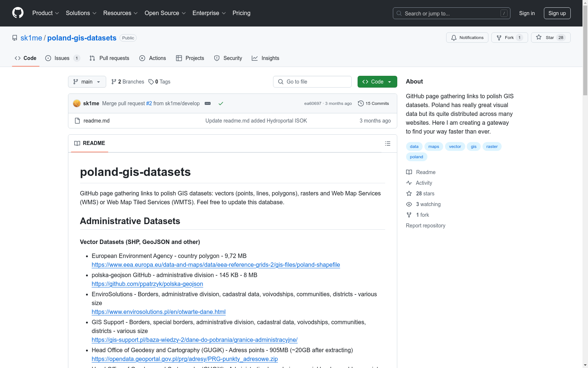Select the poland topic tag
Screen dimensions: 588x368
point(416,157)
